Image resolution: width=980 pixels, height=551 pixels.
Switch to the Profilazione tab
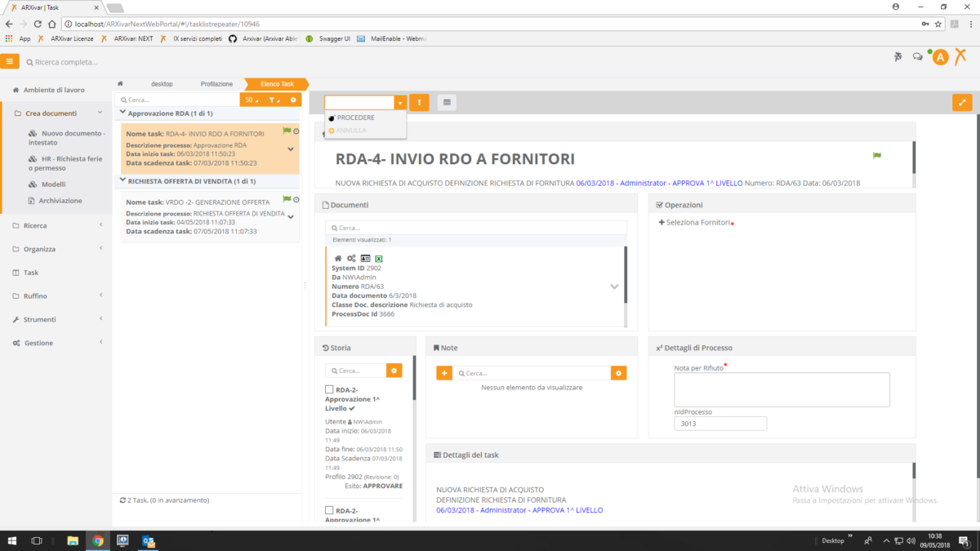click(216, 83)
